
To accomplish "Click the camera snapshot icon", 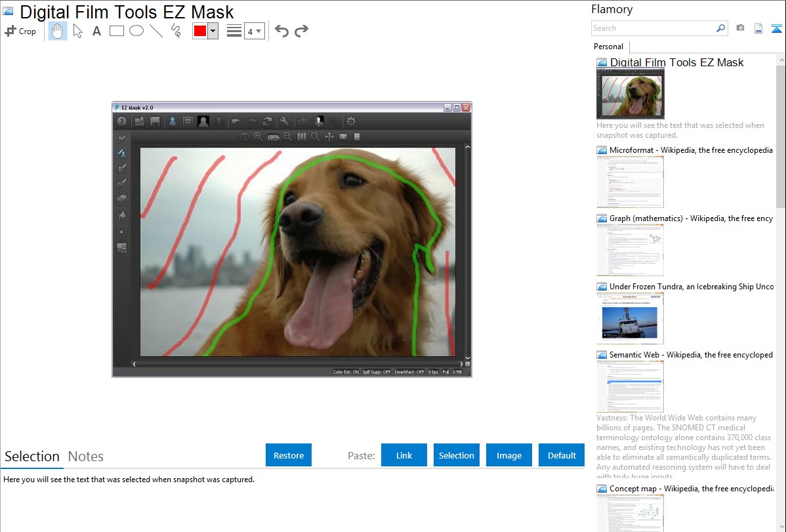I will [740, 28].
